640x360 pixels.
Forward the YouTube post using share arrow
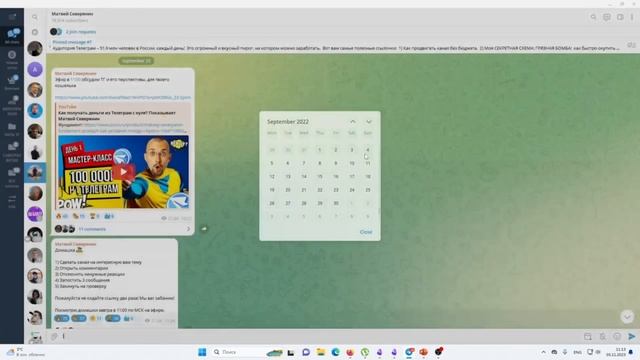pos(204,229)
